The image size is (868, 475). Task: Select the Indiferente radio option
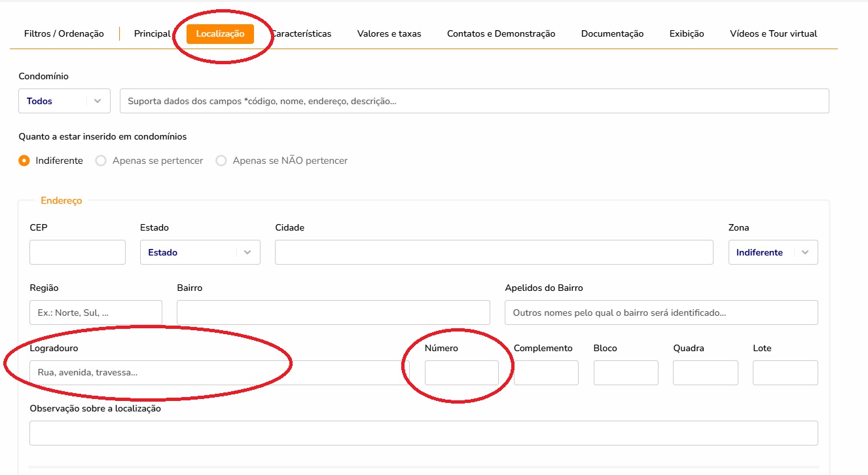24,161
